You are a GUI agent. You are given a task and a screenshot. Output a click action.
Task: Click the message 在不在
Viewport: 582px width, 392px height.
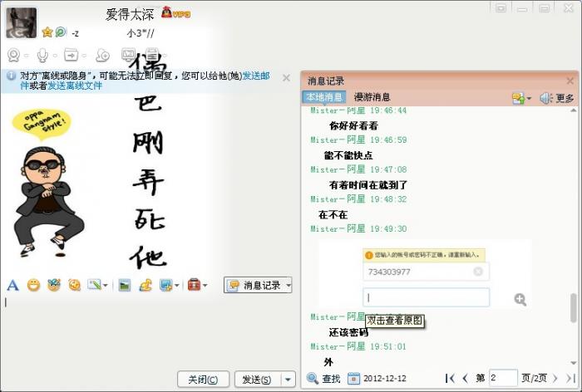tap(333, 215)
